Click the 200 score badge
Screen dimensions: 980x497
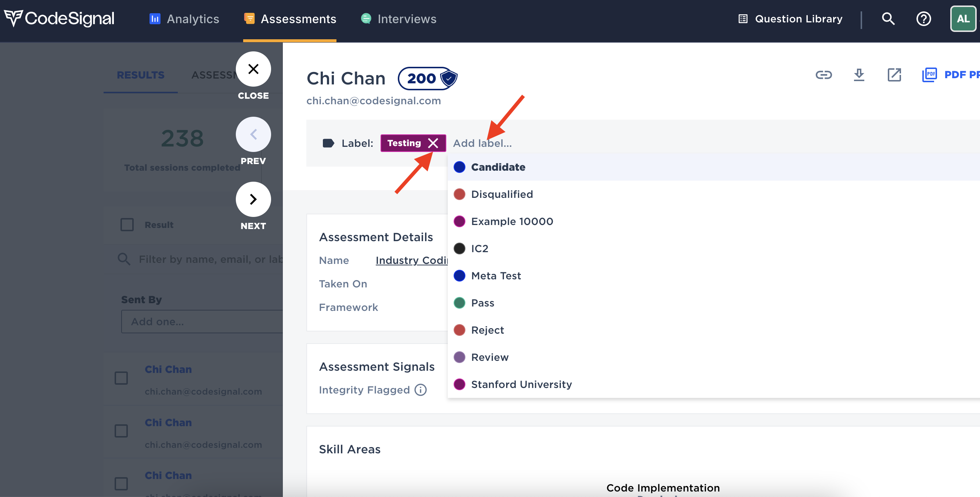pyautogui.click(x=421, y=79)
